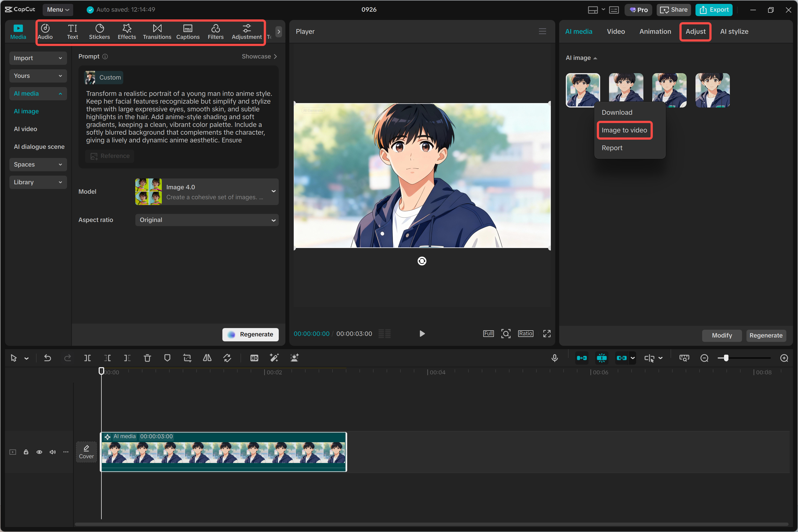Adjust the timeline zoom slider
This screenshot has width=798, height=532.
coord(726,358)
